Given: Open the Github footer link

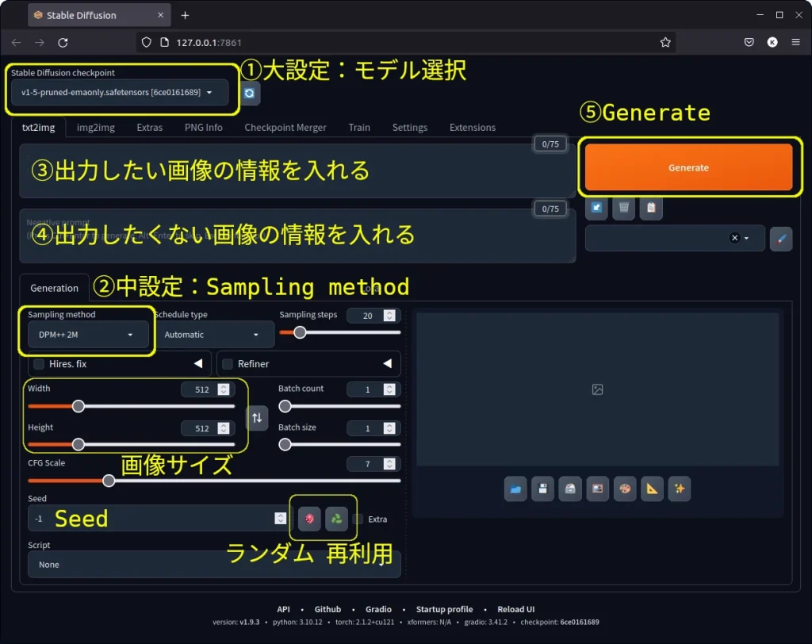Looking at the screenshot, I should (x=327, y=609).
